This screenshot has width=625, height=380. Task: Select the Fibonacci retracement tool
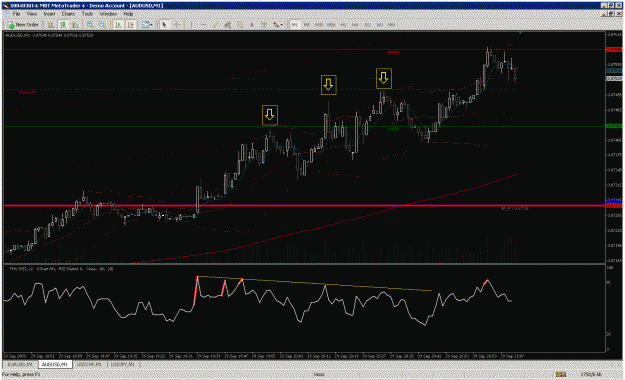coord(240,25)
